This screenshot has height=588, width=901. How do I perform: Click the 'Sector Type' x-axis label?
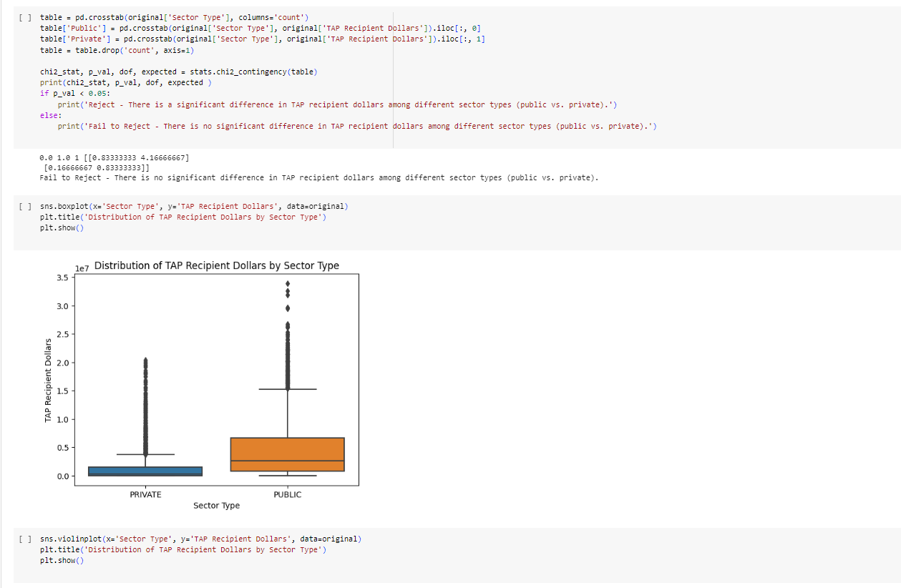(216, 506)
